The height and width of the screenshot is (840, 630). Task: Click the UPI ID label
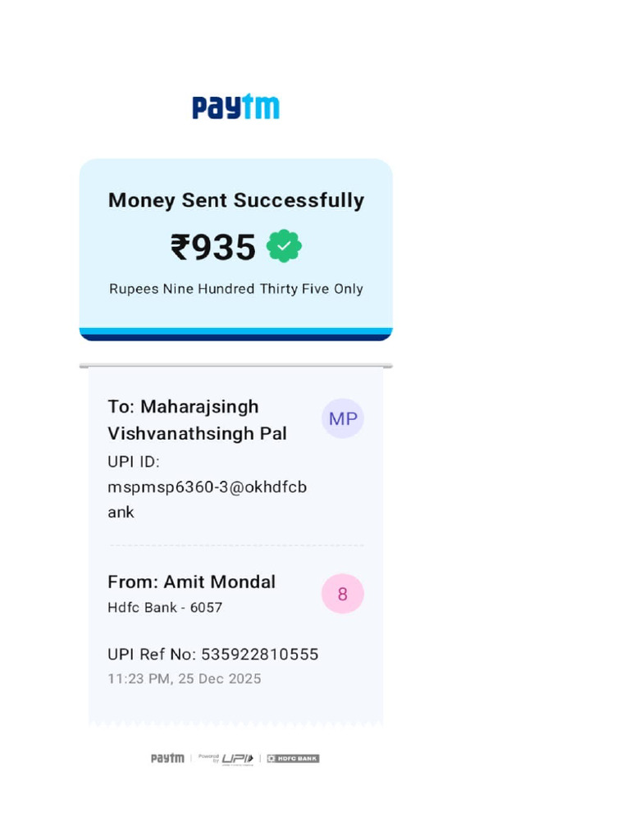pyautogui.click(x=133, y=461)
